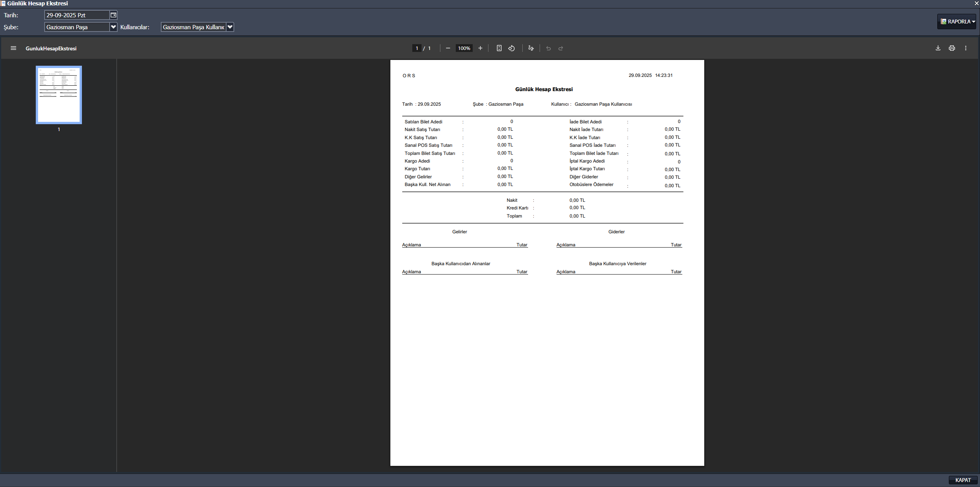The height and width of the screenshot is (487, 980).
Task: Select page 1 thumbnail in sidebar
Action: coord(59,95)
